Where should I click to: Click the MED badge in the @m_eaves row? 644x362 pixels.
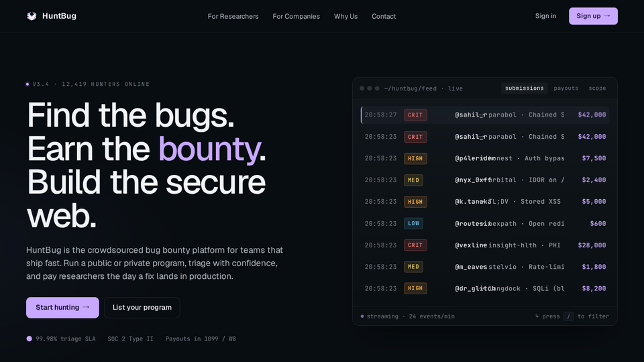413,267
